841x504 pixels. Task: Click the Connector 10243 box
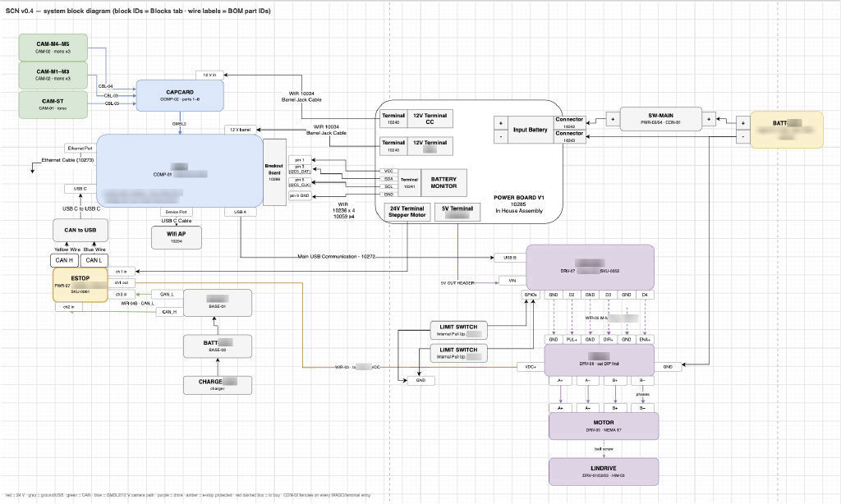pos(570,136)
